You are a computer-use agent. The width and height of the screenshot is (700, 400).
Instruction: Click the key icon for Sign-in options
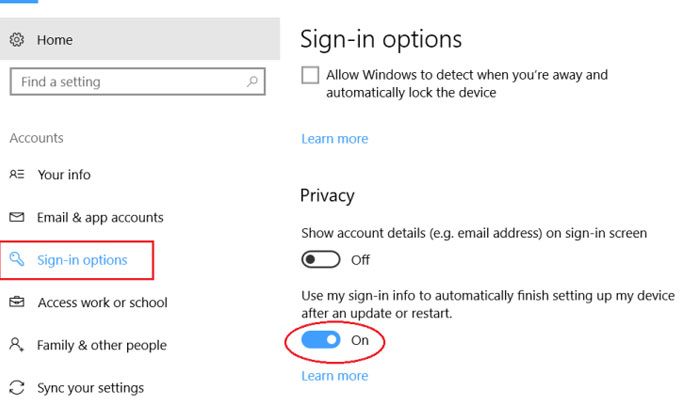click(x=17, y=260)
